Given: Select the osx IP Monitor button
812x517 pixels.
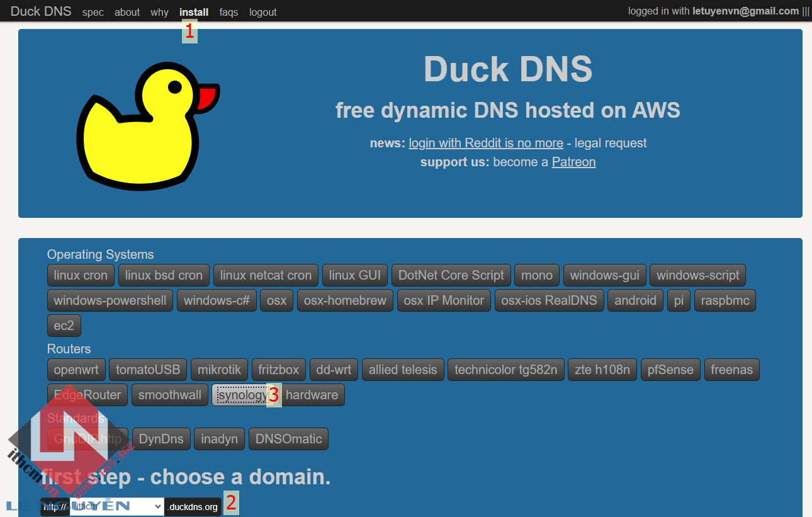Looking at the screenshot, I should [444, 300].
